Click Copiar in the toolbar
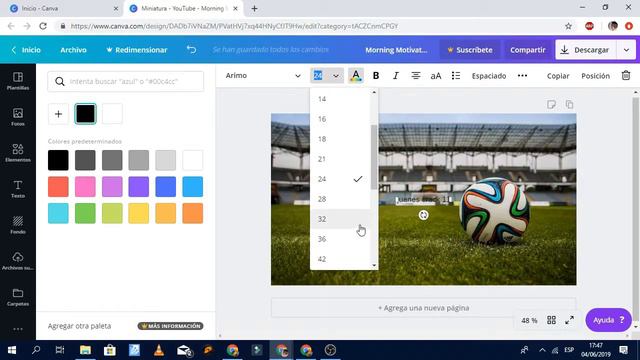 558,76
